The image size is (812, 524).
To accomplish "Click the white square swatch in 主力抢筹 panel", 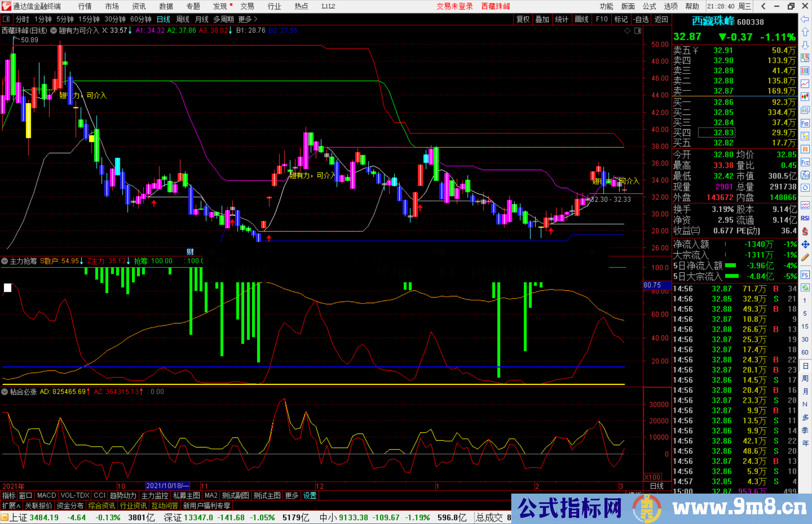I will (8, 288).
